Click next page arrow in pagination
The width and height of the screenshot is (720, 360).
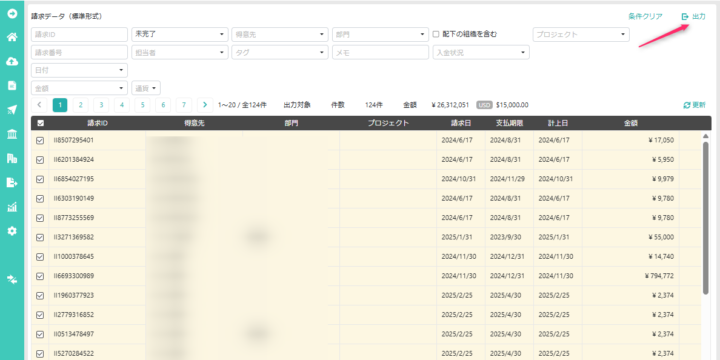coord(205,105)
